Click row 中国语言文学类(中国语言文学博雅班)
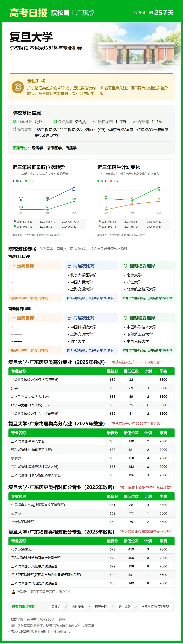Screen dimensions: 183x644 coord(91,505)
